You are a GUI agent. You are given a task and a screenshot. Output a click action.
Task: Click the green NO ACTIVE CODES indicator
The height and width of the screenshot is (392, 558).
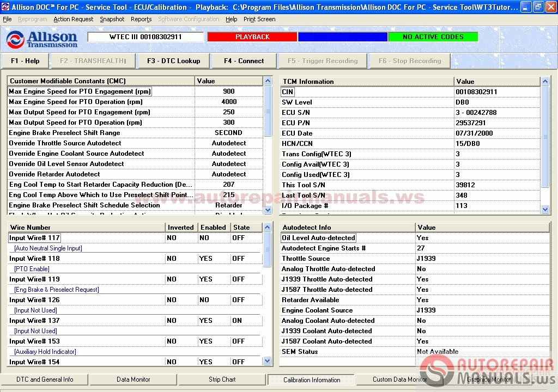433,36
